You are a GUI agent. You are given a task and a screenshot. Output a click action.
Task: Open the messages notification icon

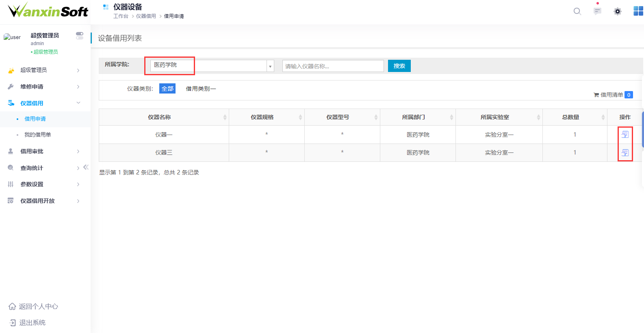pyautogui.click(x=597, y=11)
